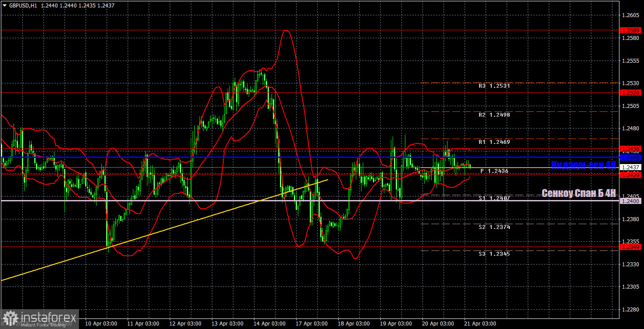Select the red 1.2349 price level tag
This screenshot has height=329, width=644.
(631, 247)
